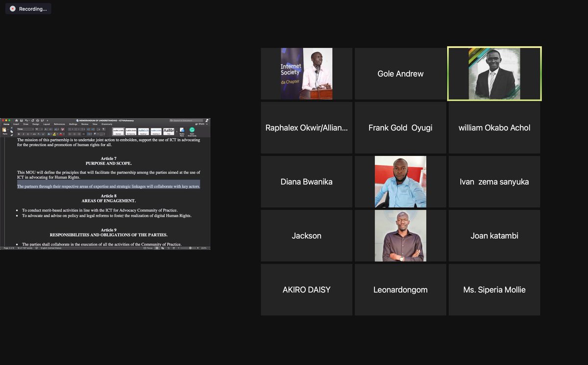Select the Ms. Siperia Mollie tile

(494, 289)
